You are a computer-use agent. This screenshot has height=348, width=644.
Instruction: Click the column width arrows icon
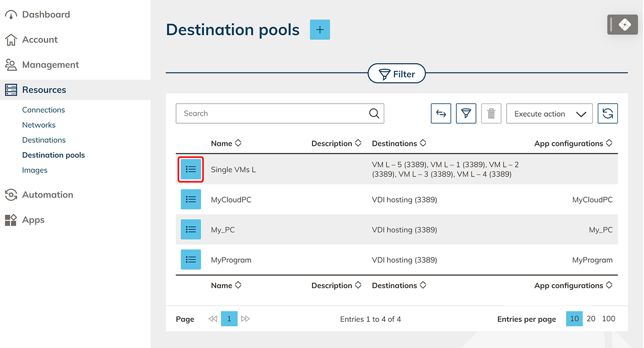coord(441,114)
